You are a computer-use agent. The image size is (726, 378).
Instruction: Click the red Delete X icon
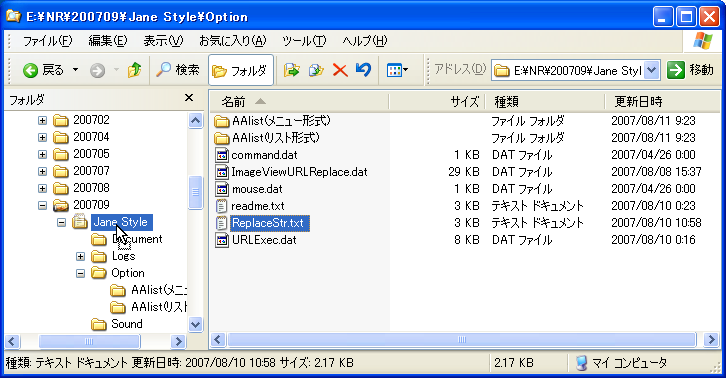click(x=340, y=70)
